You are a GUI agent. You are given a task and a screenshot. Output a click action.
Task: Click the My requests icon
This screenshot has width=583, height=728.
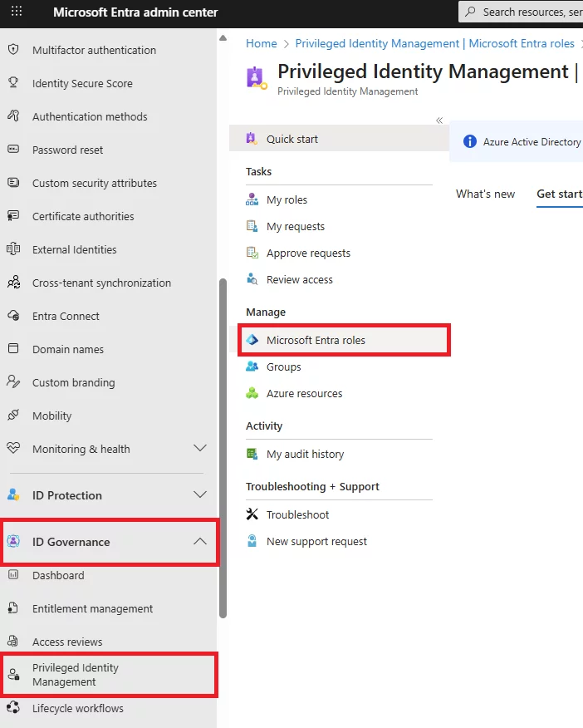(x=294, y=226)
